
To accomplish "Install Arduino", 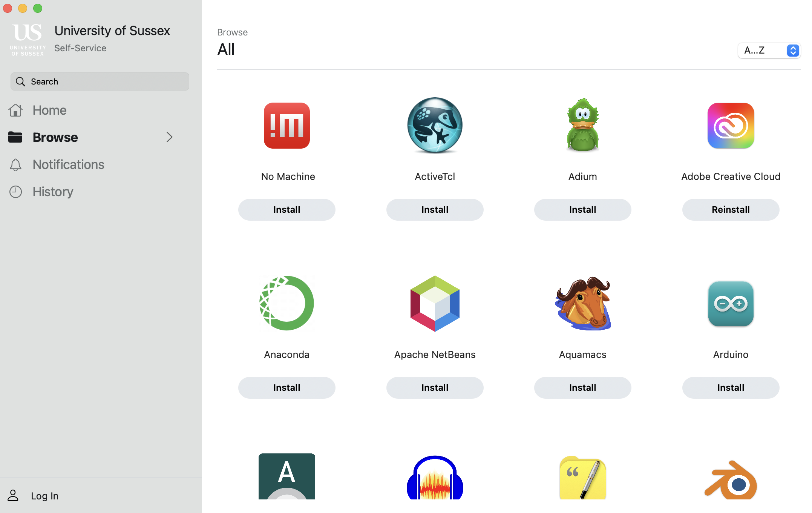I will point(731,388).
